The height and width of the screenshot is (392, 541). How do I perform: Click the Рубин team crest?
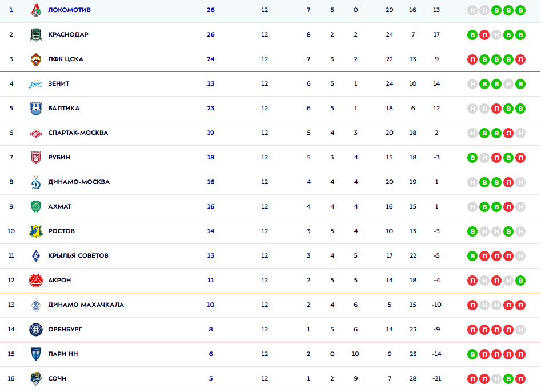coord(36,158)
